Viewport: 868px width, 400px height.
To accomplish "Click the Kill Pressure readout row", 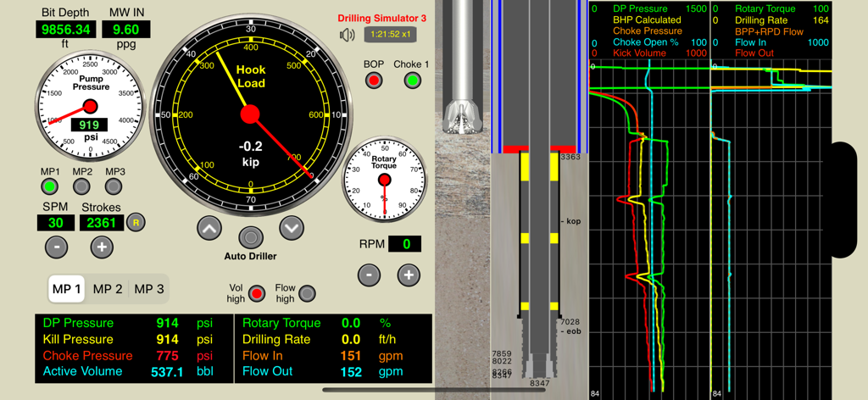I will click(135, 339).
